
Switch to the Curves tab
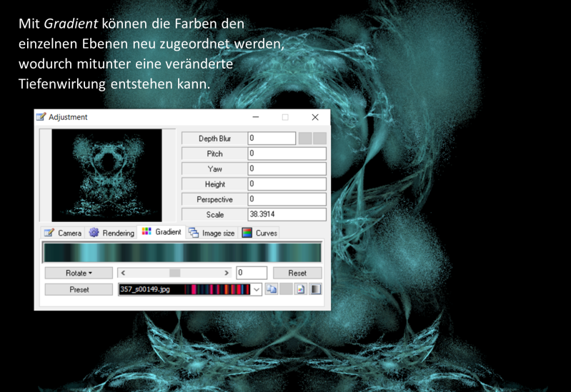pos(259,233)
